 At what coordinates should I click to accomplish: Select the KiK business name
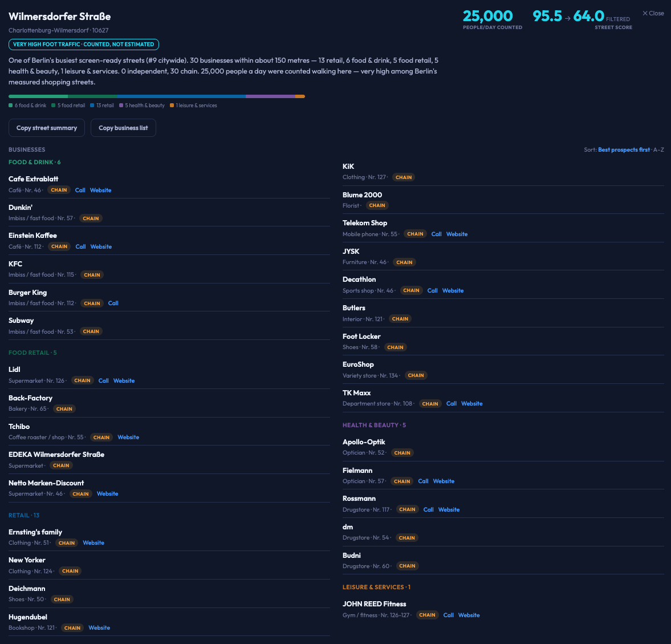click(x=348, y=167)
